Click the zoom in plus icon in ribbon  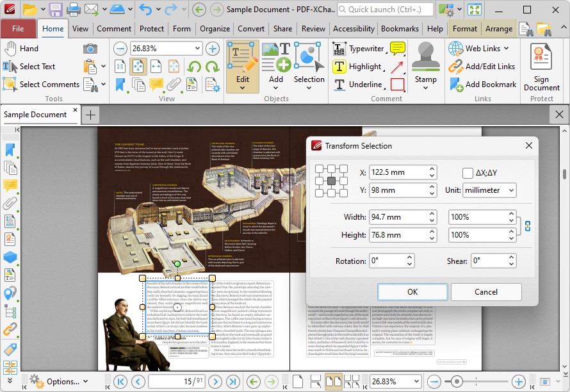213,49
